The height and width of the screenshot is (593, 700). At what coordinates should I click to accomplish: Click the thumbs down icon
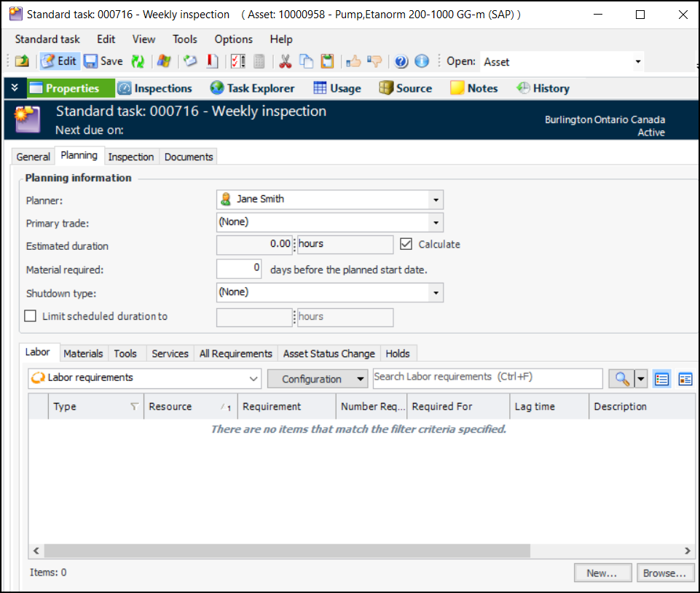tap(374, 61)
